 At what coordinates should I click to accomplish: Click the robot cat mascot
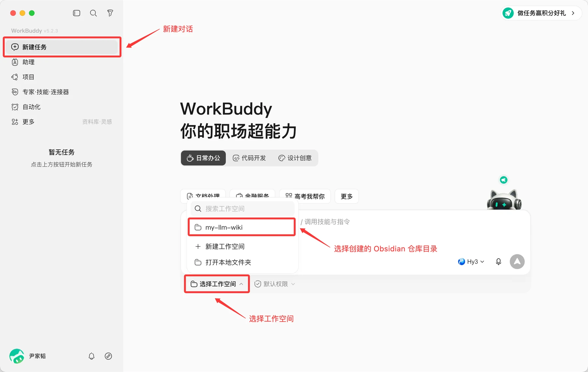(x=504, y=200)
